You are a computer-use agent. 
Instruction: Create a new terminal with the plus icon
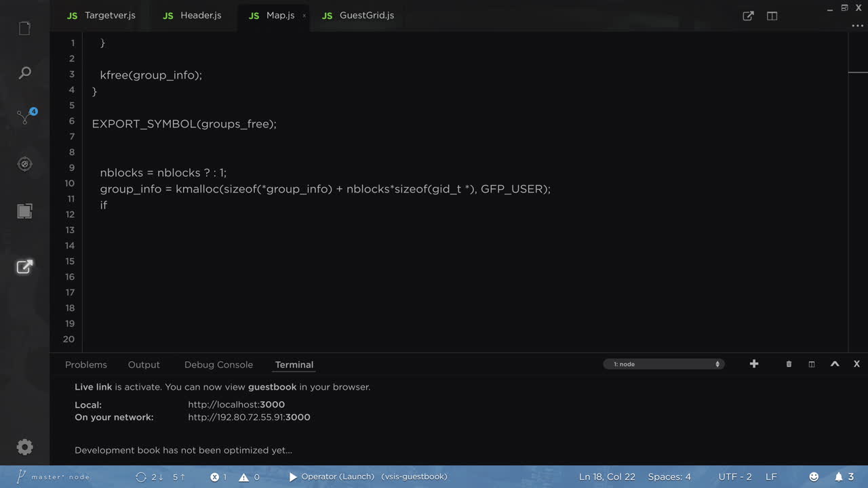(x=754, y=364)
